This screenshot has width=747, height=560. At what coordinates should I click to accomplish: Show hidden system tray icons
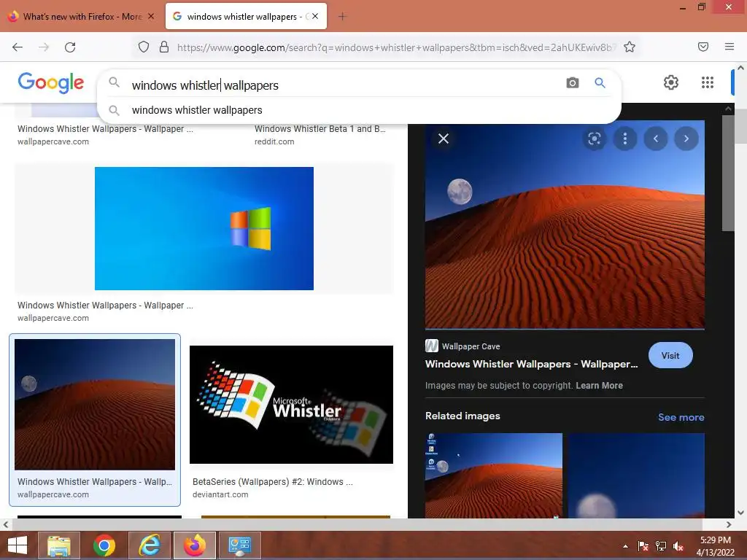625,547
